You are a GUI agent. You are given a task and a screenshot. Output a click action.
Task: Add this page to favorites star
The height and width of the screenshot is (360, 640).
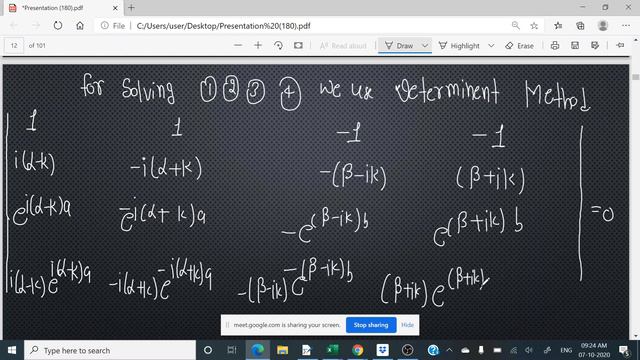[x=534, y=26]
